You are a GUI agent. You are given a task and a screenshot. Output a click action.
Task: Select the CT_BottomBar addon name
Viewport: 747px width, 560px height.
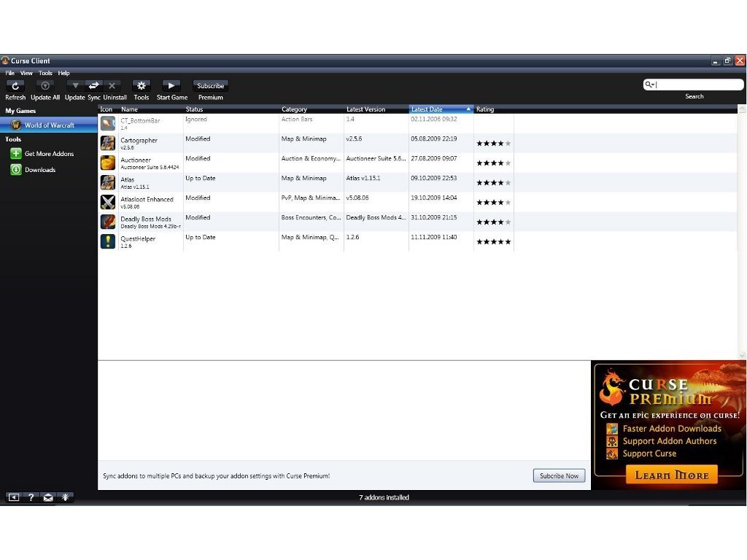(140, 120)
